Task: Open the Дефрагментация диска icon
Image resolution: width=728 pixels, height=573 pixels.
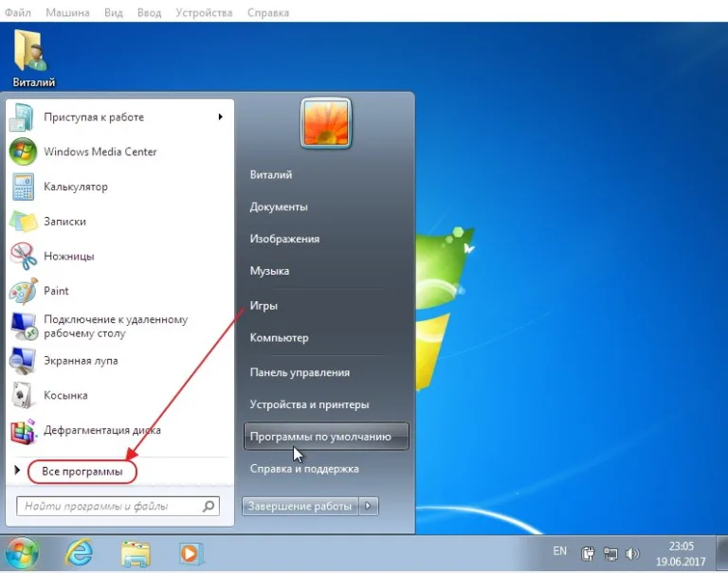Action: point(23,431)
